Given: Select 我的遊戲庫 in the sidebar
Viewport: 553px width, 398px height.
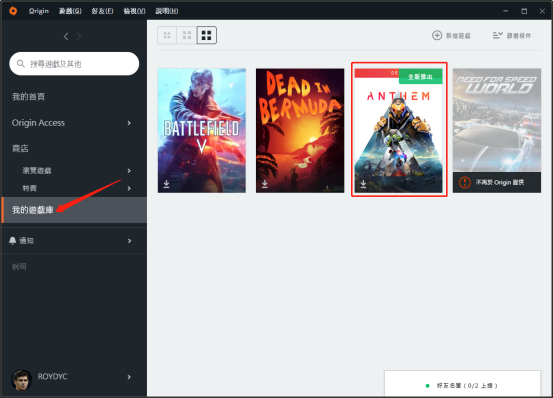Looking at the screenshot, I should click(x=74, y=210).
